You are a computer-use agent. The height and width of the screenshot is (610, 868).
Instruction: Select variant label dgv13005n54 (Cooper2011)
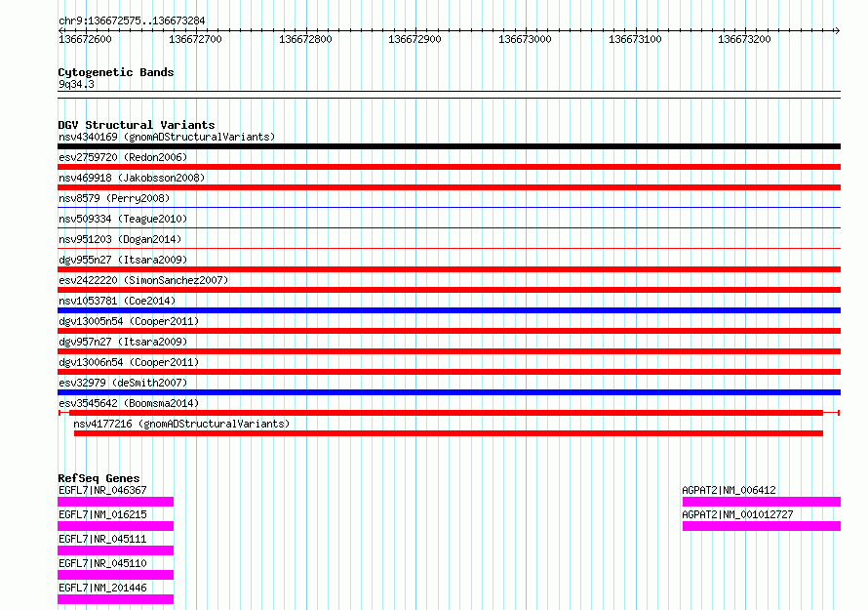(x=129, y=321)
